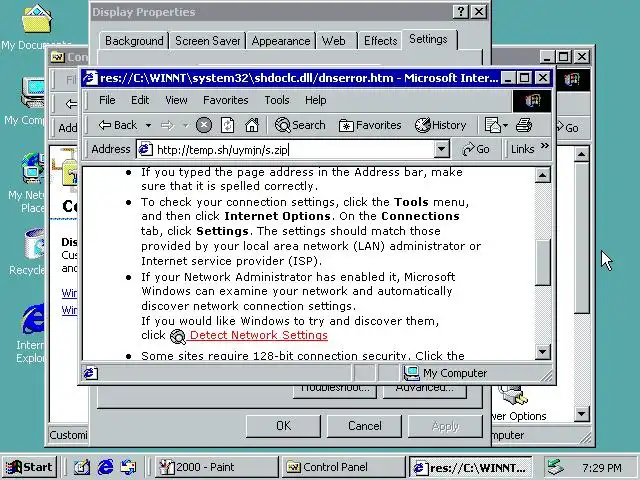
Task: Print the page with the printer icon
Action: click(x=524, y=125)
